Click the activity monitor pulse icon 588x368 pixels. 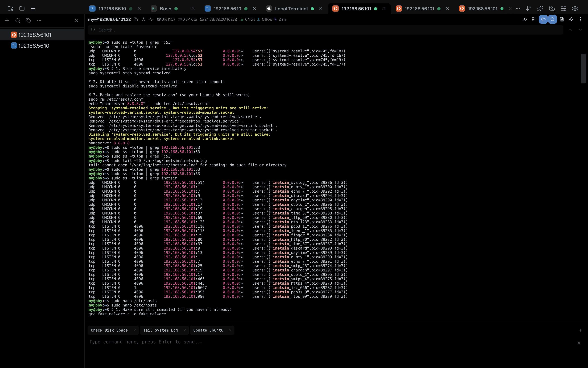click(x=151, y=19)
